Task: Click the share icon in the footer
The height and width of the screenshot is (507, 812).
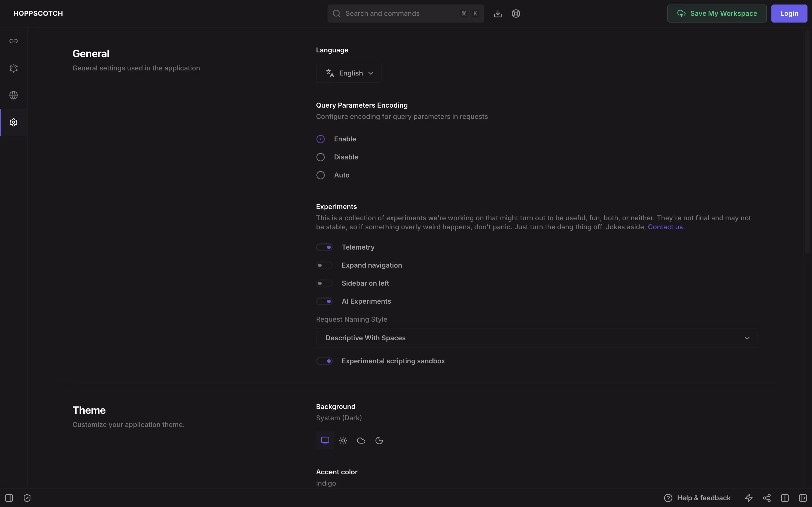Action: tap(767, 498)
